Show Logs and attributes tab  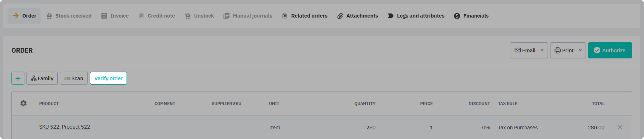416,16
